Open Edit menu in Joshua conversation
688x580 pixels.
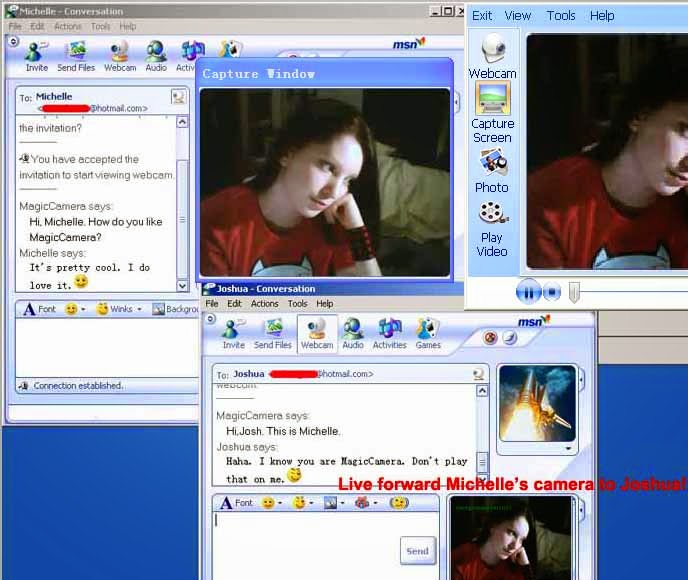coord(234,304)
